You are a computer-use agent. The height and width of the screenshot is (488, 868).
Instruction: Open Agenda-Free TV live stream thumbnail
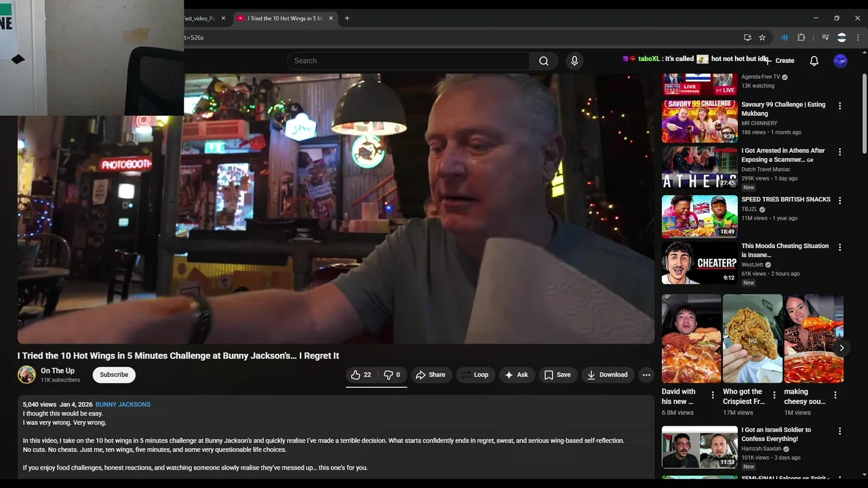click(x=699, y=84)
